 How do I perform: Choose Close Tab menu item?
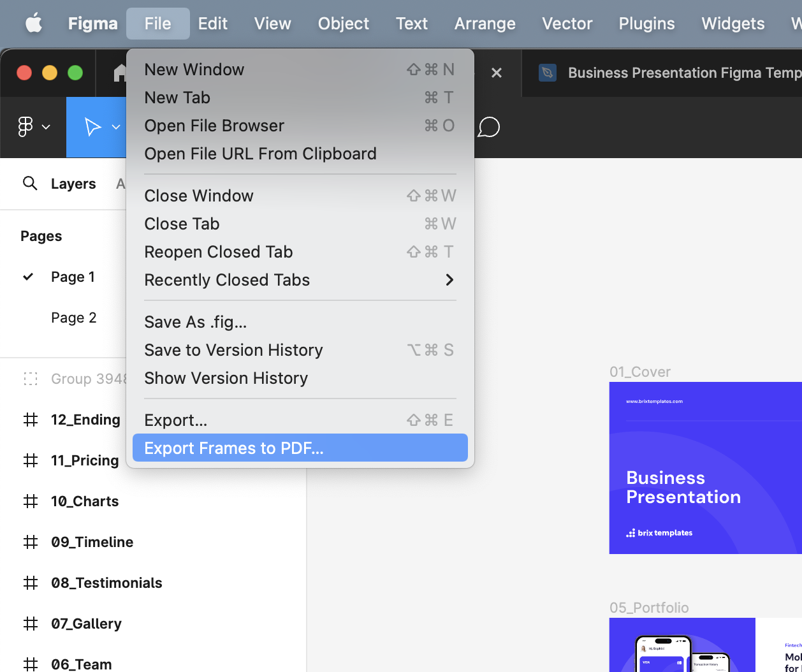click(300, 224)
